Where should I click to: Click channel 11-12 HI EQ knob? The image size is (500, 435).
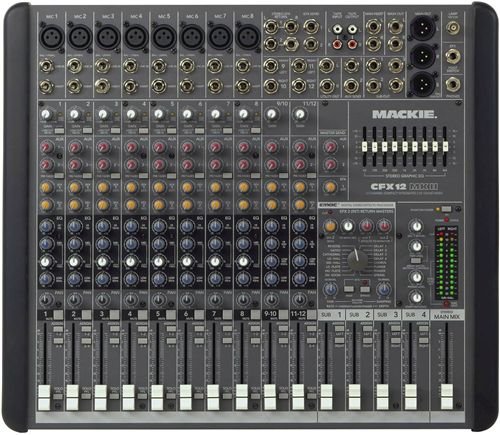pyautogui.click(x=299, y=227)
